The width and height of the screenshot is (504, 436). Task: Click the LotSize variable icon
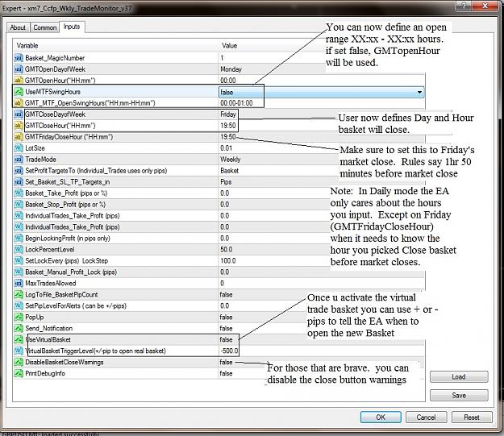pos(19,148)
